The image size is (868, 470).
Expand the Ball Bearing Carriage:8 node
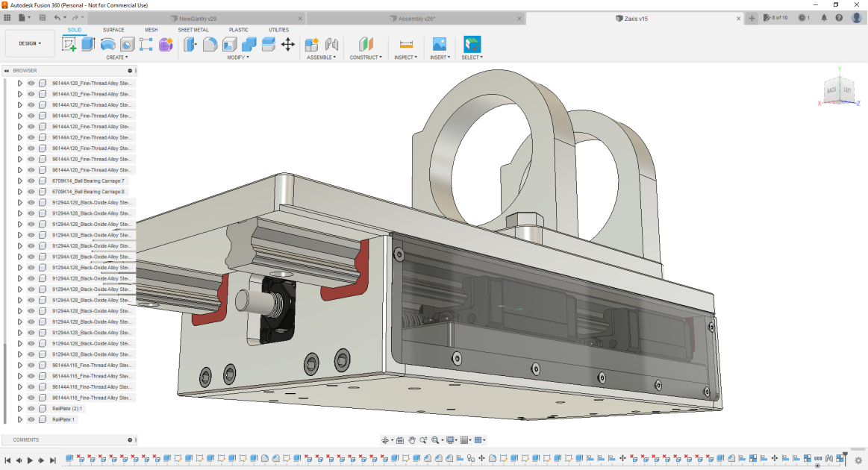point(20,192)
